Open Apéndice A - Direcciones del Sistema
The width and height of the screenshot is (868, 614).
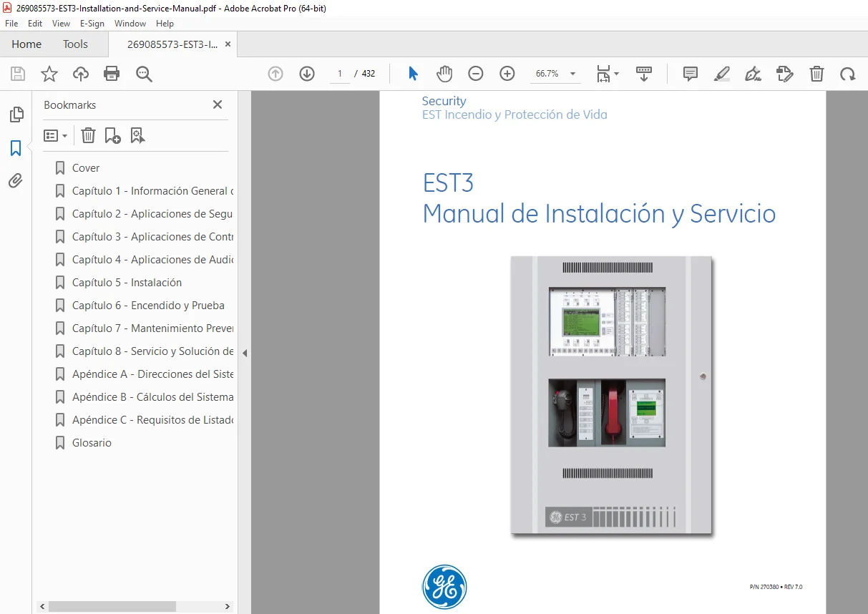pos(152,374)
